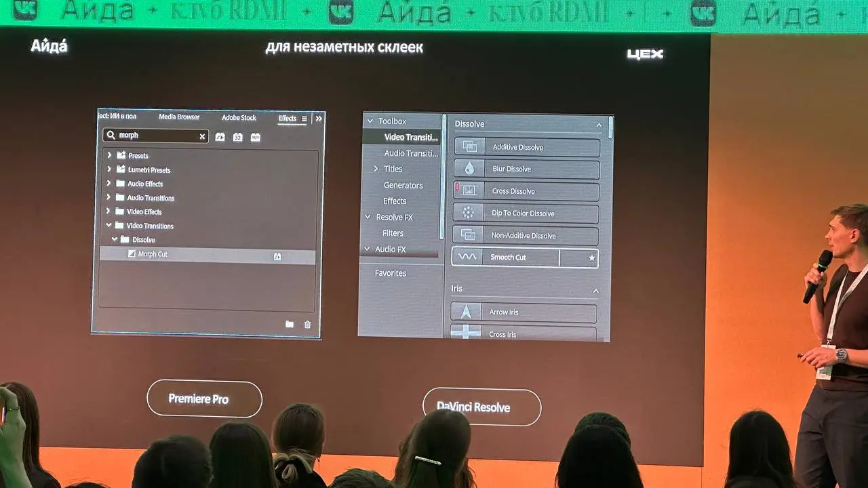Select Audio Transitions in Resolve Toolbox
This screenshot has height=488, width=868.
point(411,153)
